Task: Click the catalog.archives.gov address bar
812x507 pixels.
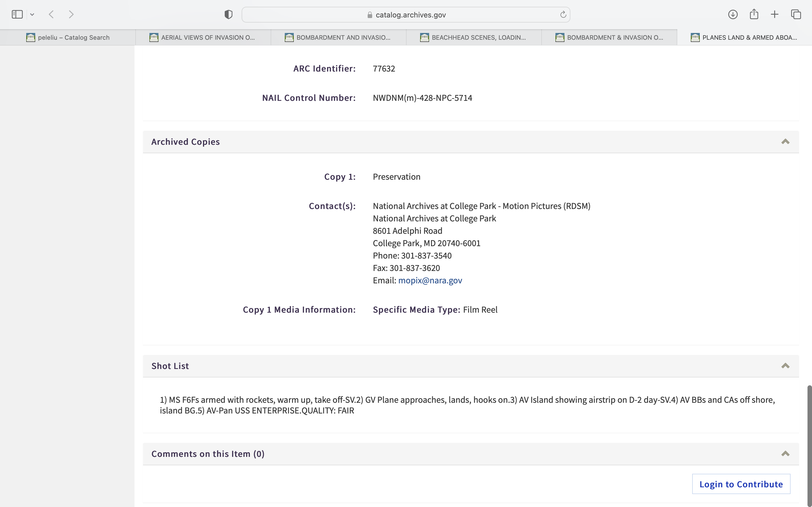Action: (x=406, y=15)
